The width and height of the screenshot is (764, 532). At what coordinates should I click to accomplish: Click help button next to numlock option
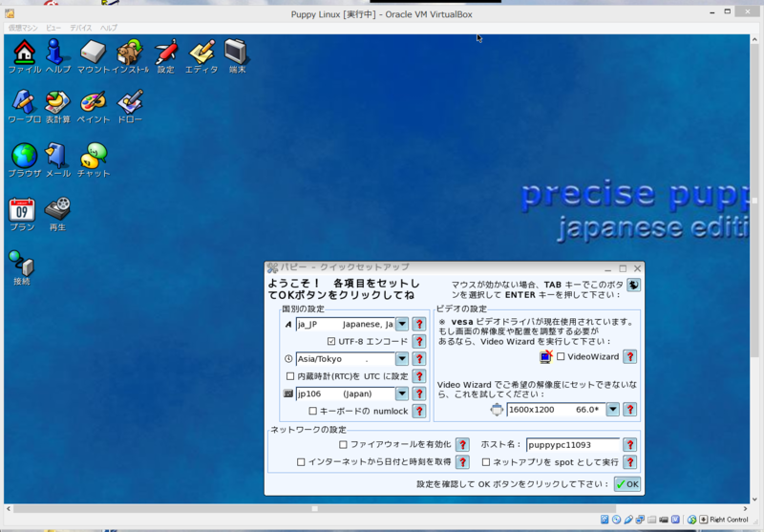(x=419, y=412)
